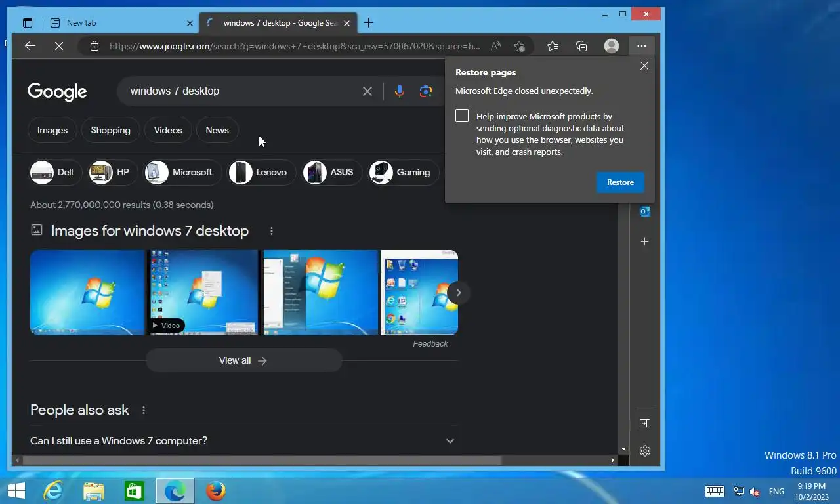Open the Windows Start button
The width and height of the screenshot is (840, 504).
coord(16,491)
